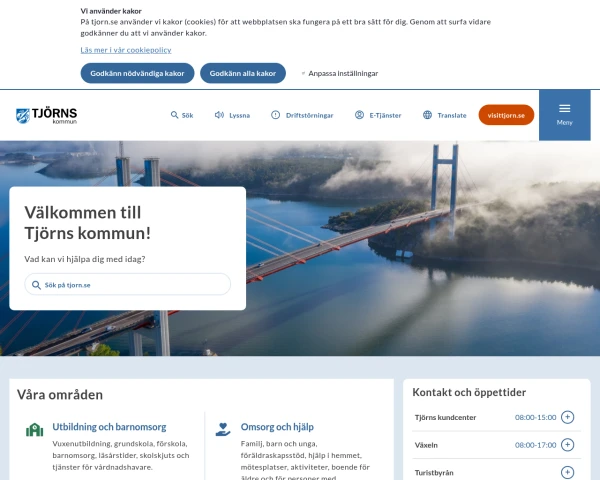Expand Turistbyrån contact details
The height and width of the screenshot is (480, 600).
[567, 472]
